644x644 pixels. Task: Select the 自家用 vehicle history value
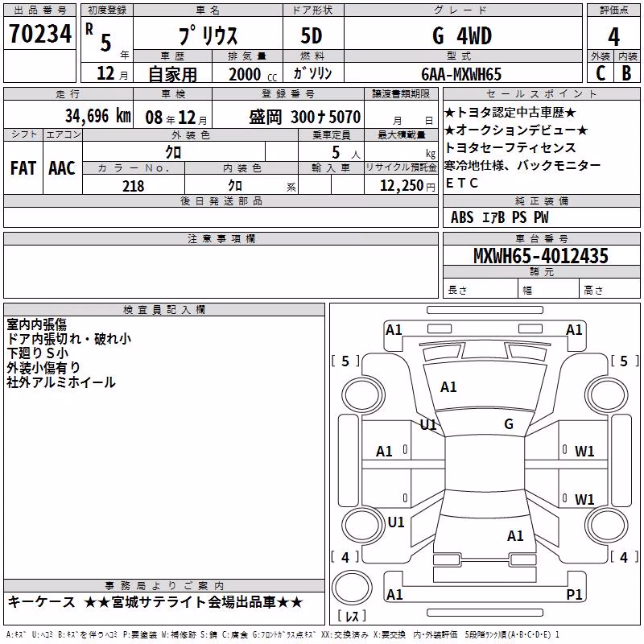pyautogui.click(x=172, y=74)
